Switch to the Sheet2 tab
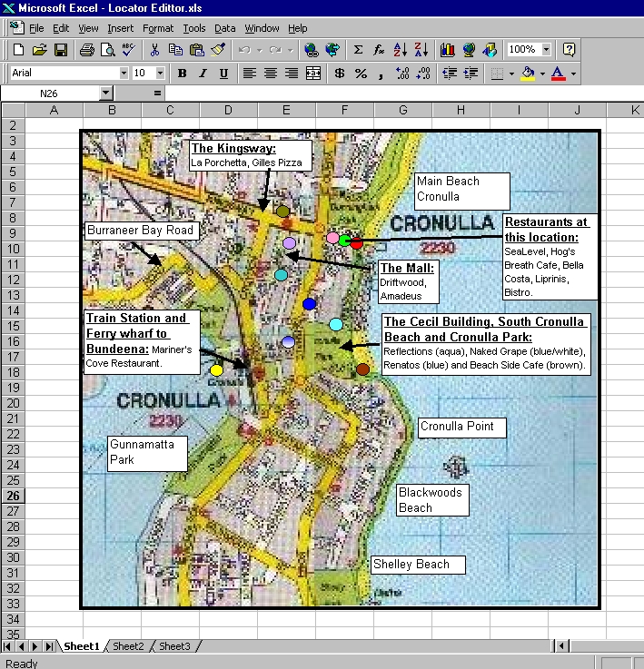The width and height of the screenshot is (644, 669). 128,646
